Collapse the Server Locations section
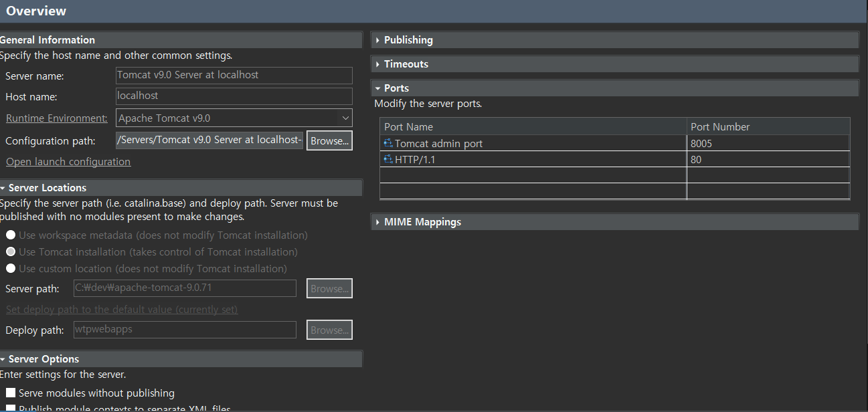Image resolution: width=868 pixels, height=412 pixels. (x=3, y=188)
